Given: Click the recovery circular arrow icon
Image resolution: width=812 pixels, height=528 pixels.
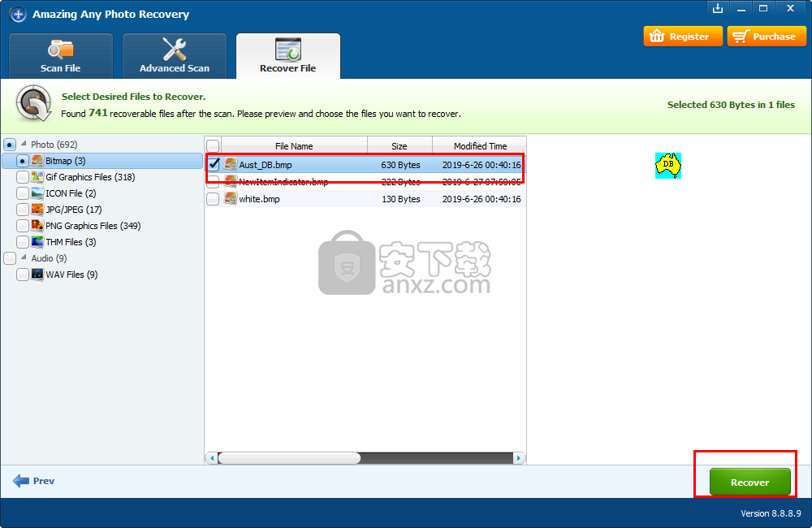Looking at the screenshot, I should coord(33,104).
